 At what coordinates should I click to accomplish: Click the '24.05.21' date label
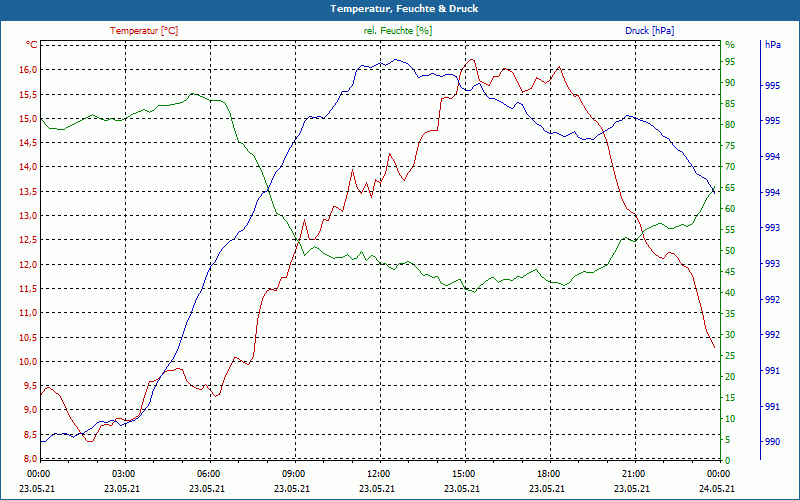[717, 488]
